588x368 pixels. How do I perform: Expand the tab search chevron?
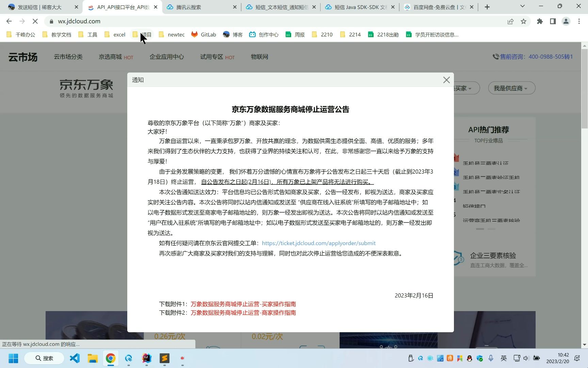522,6
